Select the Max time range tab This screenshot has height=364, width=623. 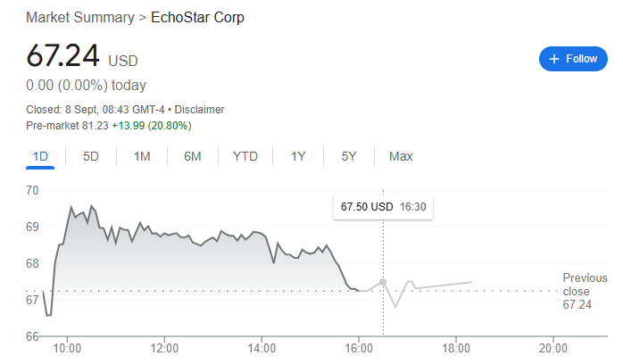401,156
